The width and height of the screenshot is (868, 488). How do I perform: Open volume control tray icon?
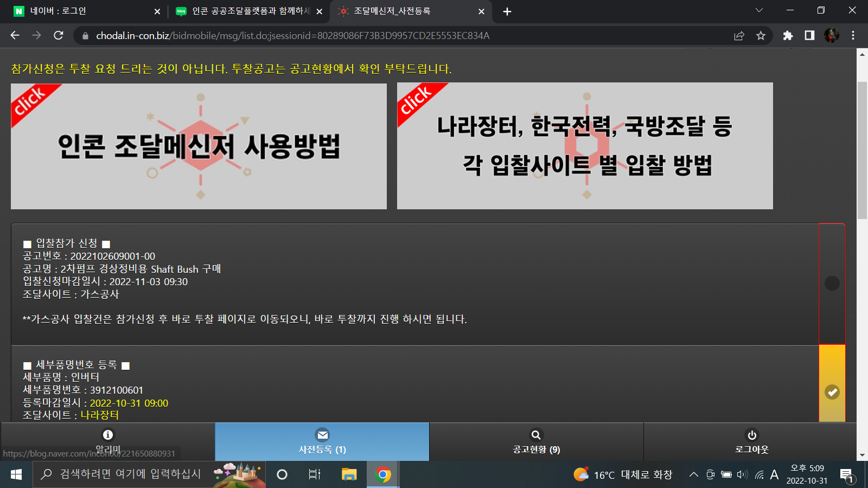742,474
